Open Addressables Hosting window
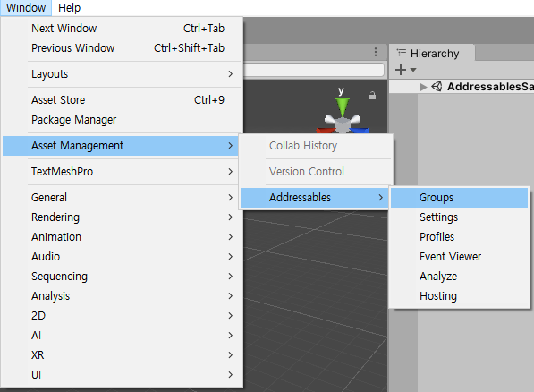The width and height of the screenshot is (534, 392). (459, 296)
